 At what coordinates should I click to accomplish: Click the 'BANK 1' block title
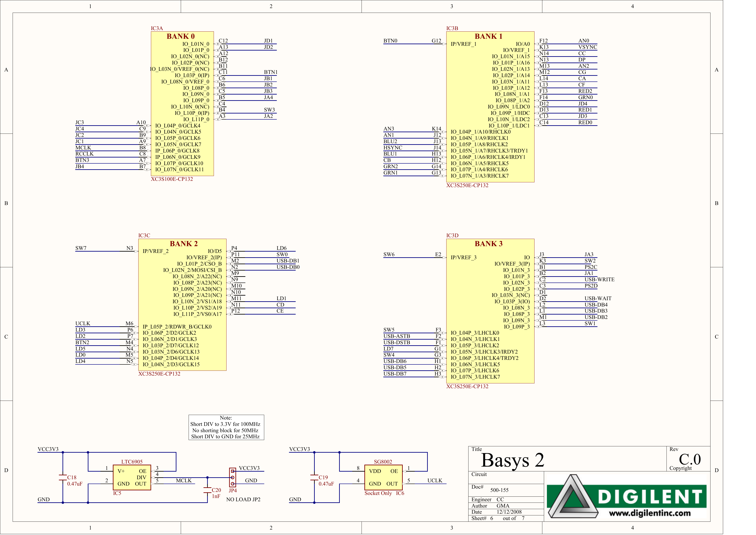(x=489, y=36)
